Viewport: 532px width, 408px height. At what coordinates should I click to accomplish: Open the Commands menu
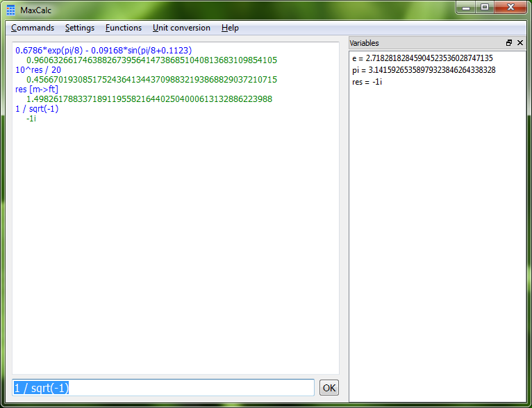click(33, 28)
